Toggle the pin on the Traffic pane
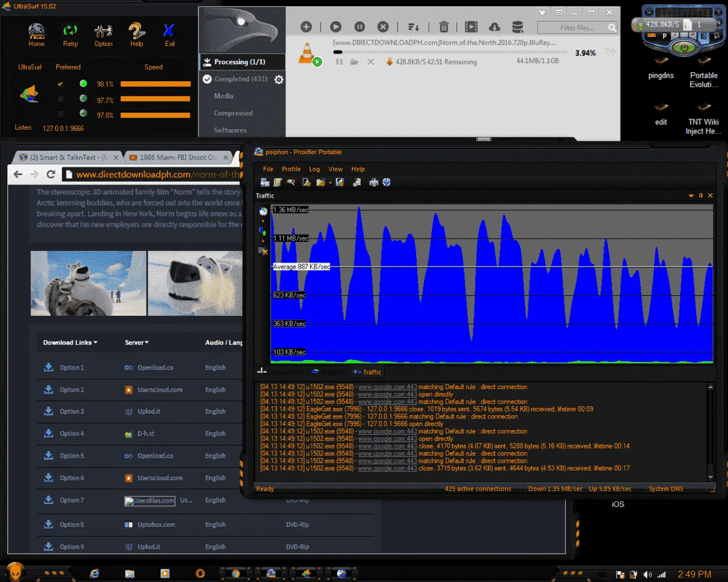This screenshot has height=582, width=728. click(x=701, y=196)
